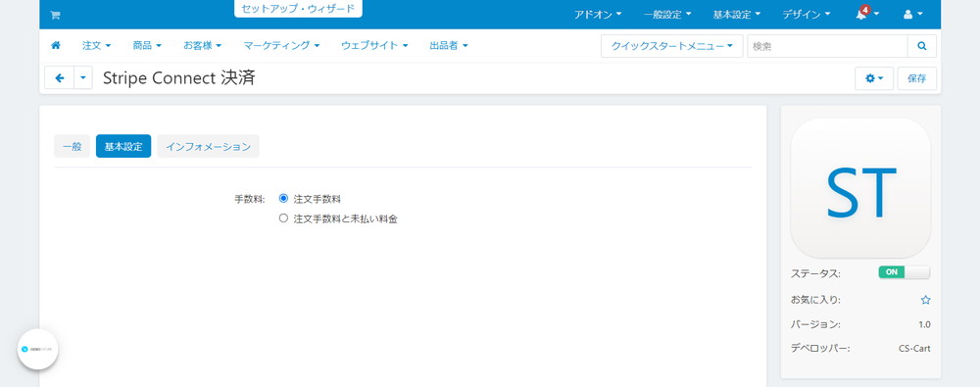This screenshot has height=387, width=980.
Task: Click the CS-Cart developer value
Action: click(x=913, y=349)
